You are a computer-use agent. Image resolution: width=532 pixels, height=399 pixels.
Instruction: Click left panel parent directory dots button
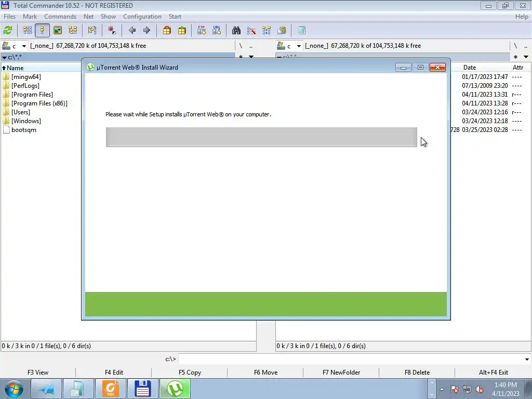tap(251, 46)
